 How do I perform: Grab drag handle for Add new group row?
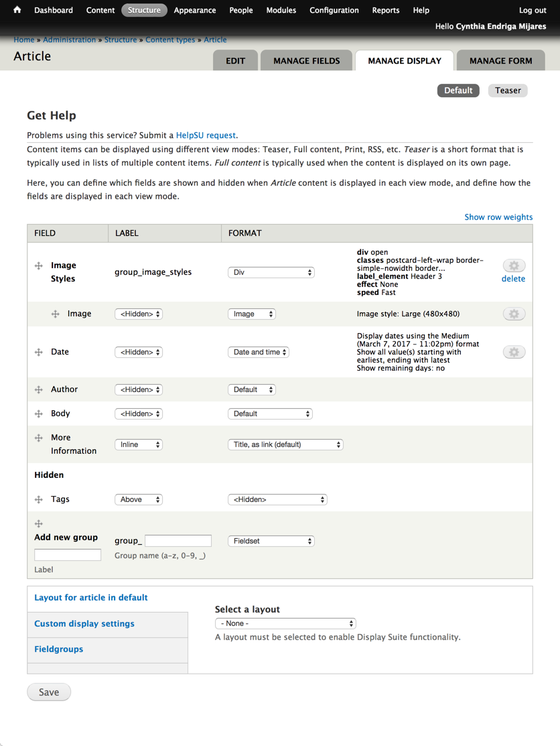pyautogui.click(x=39, y=524)
